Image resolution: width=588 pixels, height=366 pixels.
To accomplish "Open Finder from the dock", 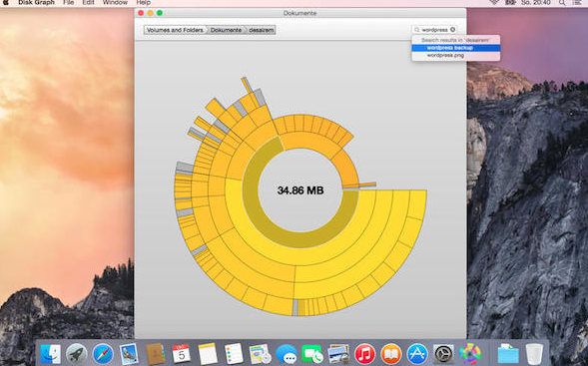I will click(50, 353).
